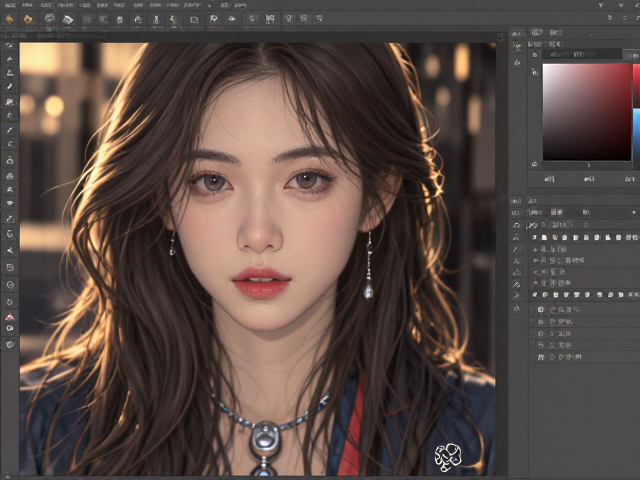Click the leftmost orange icon in the options bar
This screenshot has height=480, width=640.
pos(9,19)
